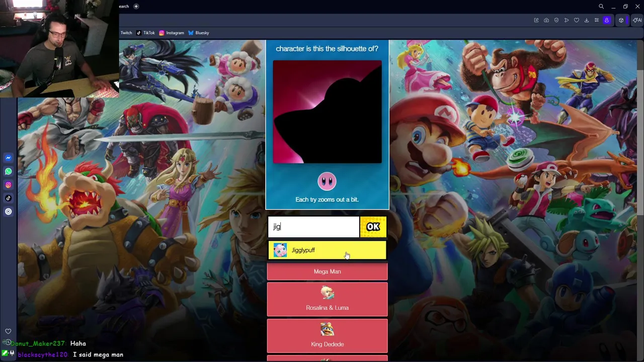Click the silhouette image
Viewport: 644px width, 362px height.
327,112
